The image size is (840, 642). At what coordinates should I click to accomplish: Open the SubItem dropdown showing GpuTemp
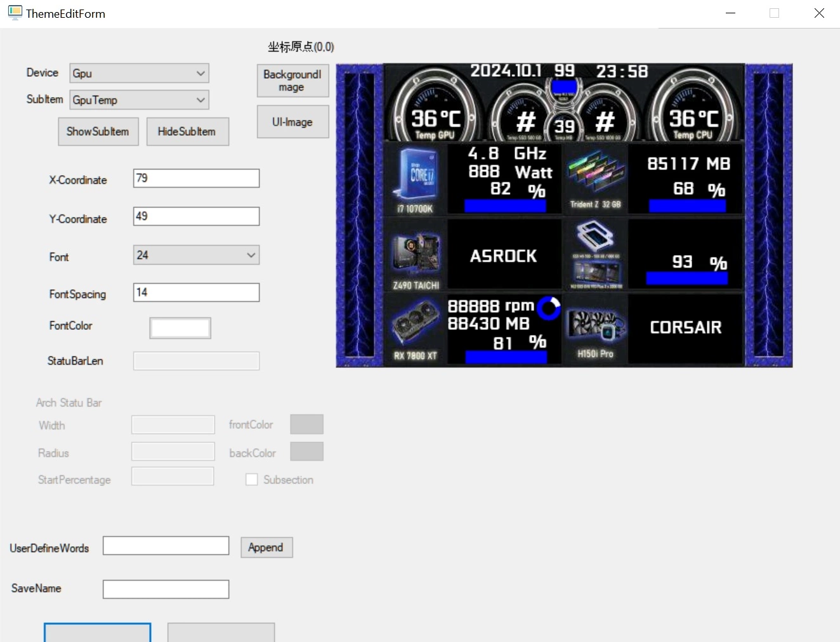[139, 100]
